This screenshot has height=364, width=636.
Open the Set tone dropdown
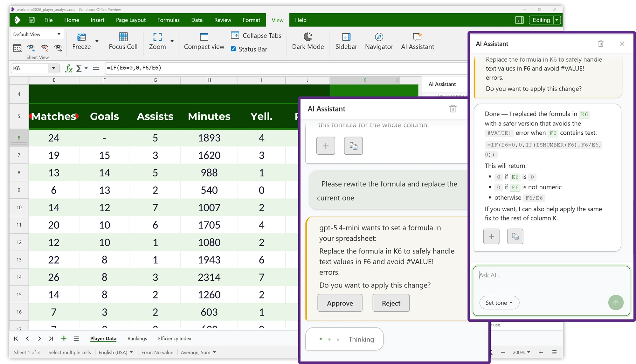(499, 303)
